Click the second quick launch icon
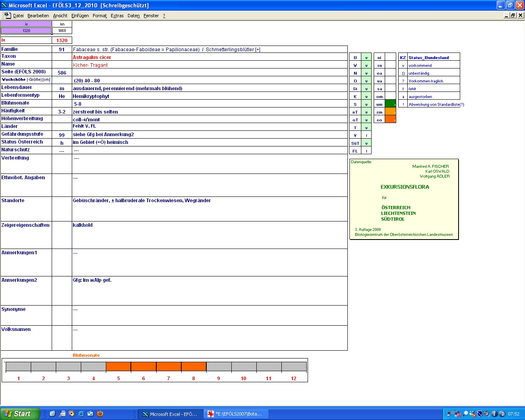Image resolution: width=525 pixels, height=420 pixels. 62,414
